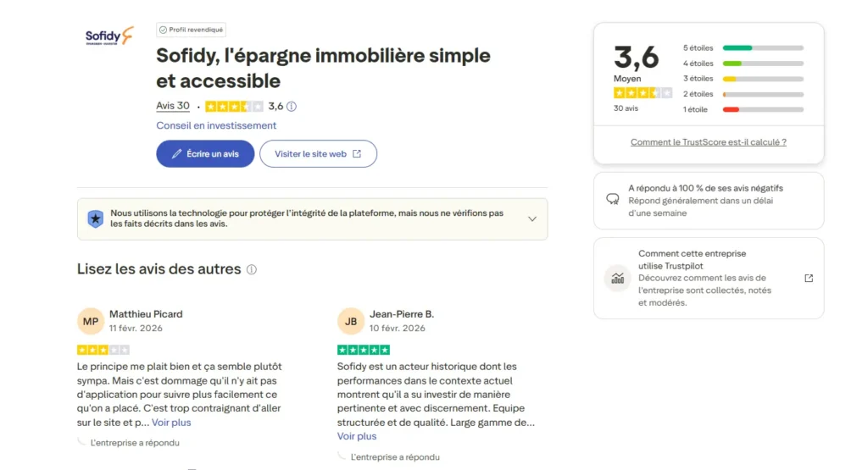Viewport: 868px width, 470px height.
Task: Open the "Conseil en investissement" category link
Action: (216, 125)
